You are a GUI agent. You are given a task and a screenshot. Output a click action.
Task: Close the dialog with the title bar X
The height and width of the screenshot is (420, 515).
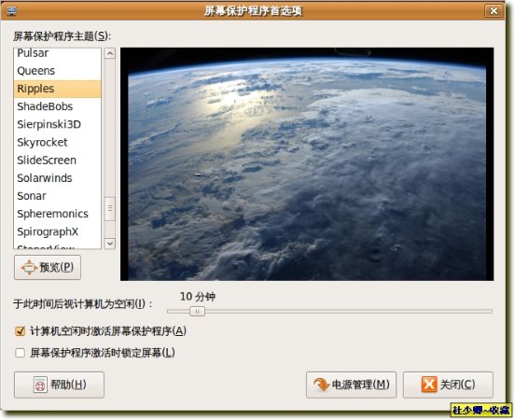pos(494,11)
